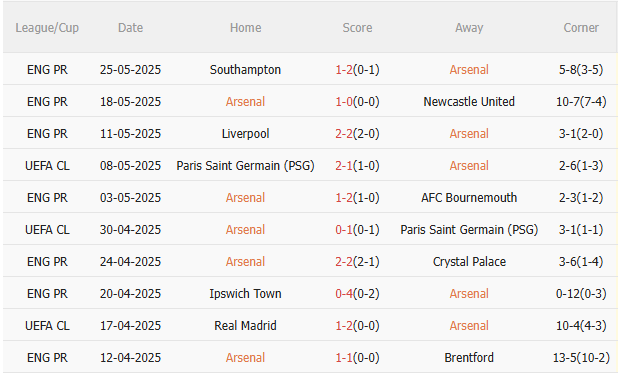Open the 2-2(2-0) Liverpool score details
The height and width of the screenshot is (378, 618).
[357, 134]
